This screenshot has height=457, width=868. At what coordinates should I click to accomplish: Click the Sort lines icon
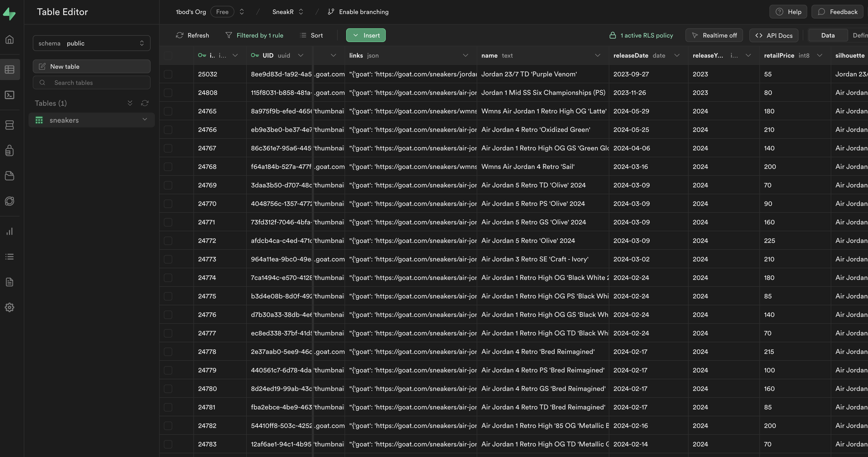(x=303, y=35)
